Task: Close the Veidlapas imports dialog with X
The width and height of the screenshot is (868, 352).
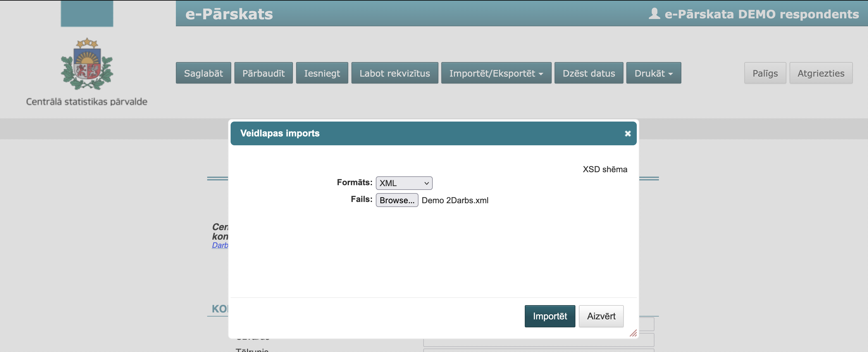Action: pos(627,134)
